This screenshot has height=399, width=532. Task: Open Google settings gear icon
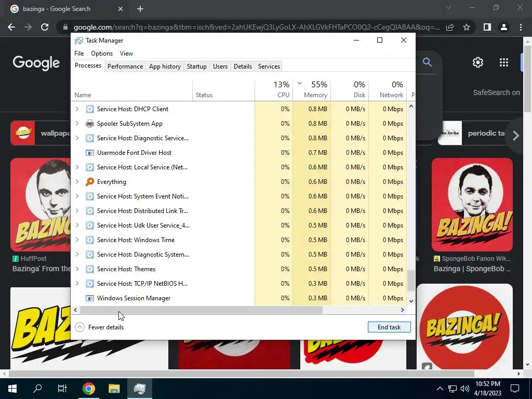[478, 62]
